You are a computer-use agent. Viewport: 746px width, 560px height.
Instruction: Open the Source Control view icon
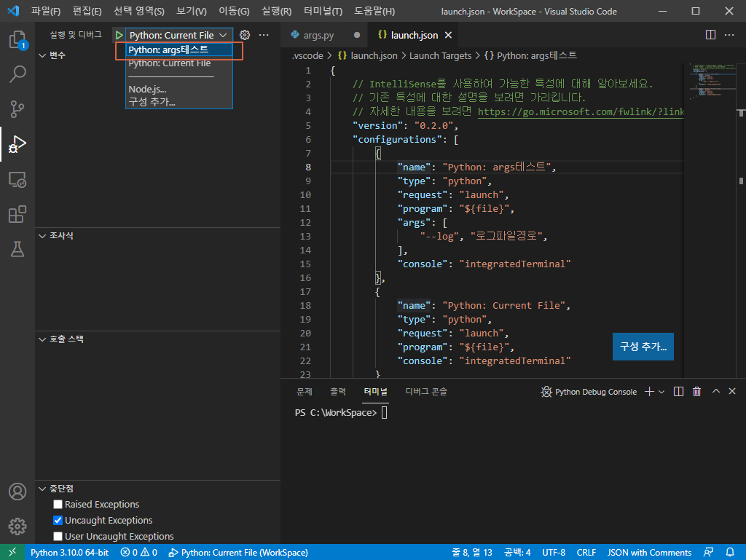[17, 109]
